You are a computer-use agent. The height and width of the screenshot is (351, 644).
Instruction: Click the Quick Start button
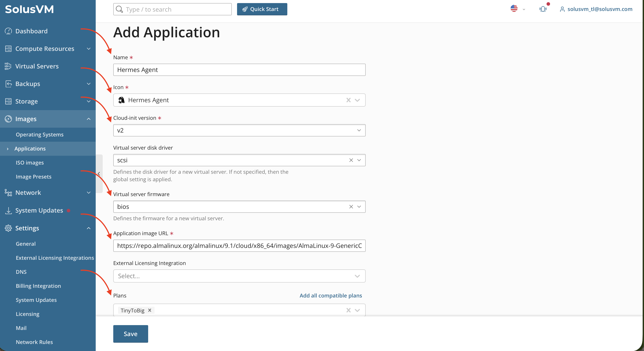[x=262, y=9]
